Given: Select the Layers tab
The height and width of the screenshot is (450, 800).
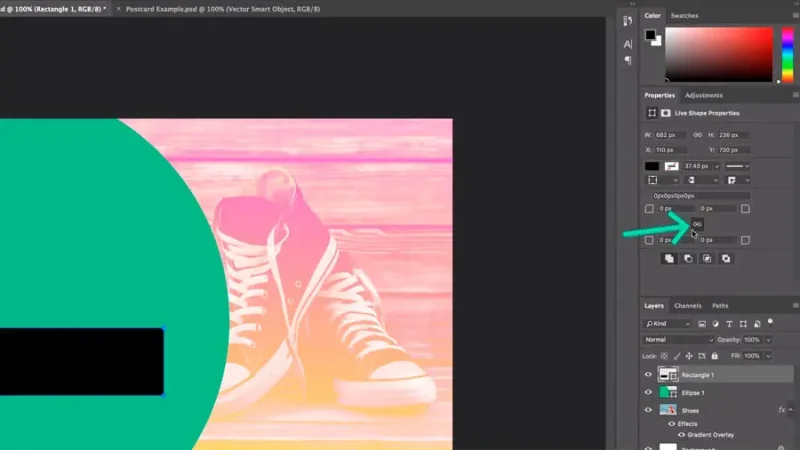Looking at the screenshot, I should [x=654, y=306].
